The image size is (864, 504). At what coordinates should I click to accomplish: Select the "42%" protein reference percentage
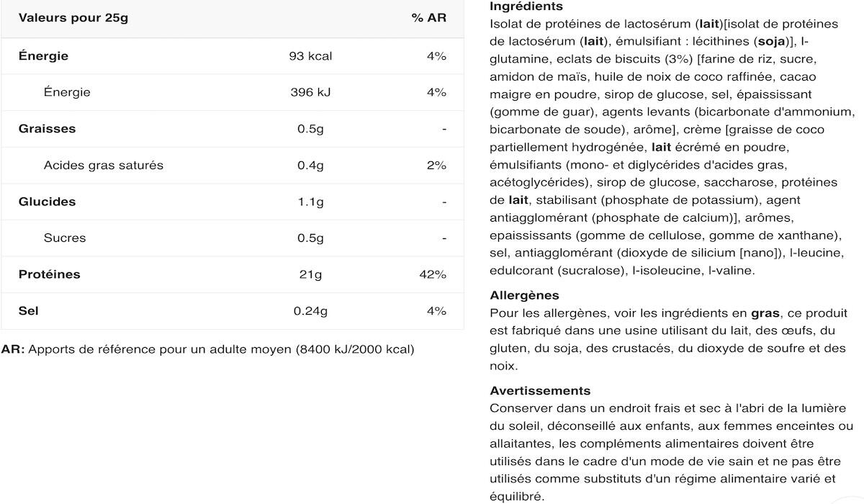click(436, 274)
